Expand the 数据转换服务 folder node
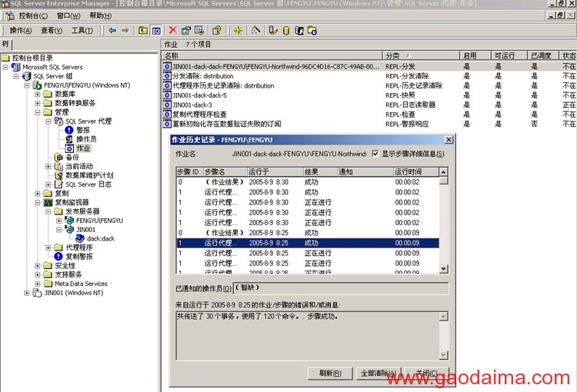Screen dimensions: 577x392 pos(38,103)
